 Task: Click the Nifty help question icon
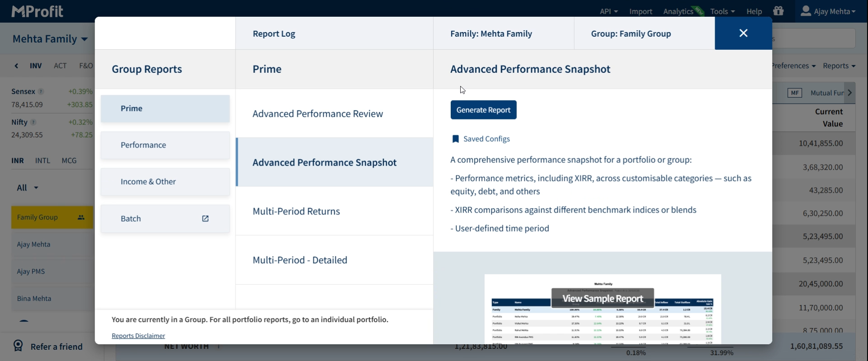[33, 122]
